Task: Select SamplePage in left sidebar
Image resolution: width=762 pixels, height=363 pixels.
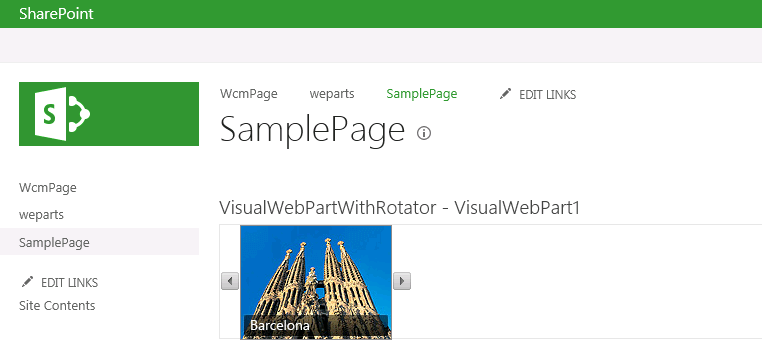Action: click(x=99, y=242)
